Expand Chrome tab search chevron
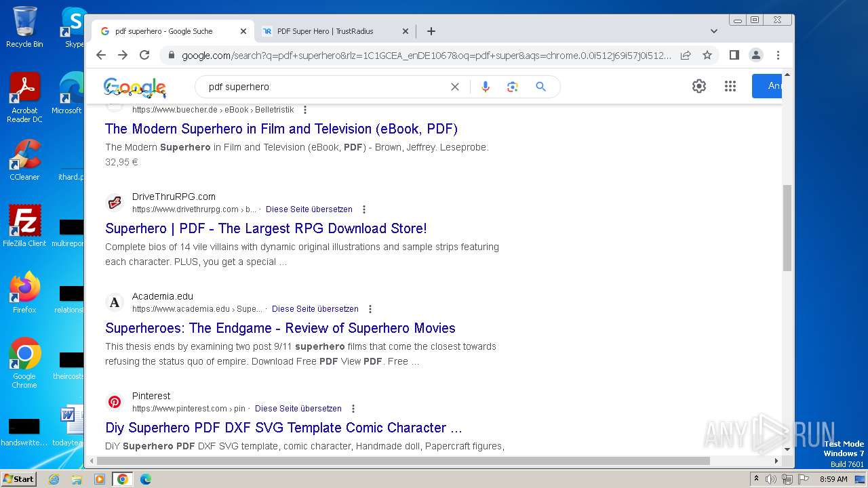This screenshot has width=868, height=488. click(x=713, y=31)
